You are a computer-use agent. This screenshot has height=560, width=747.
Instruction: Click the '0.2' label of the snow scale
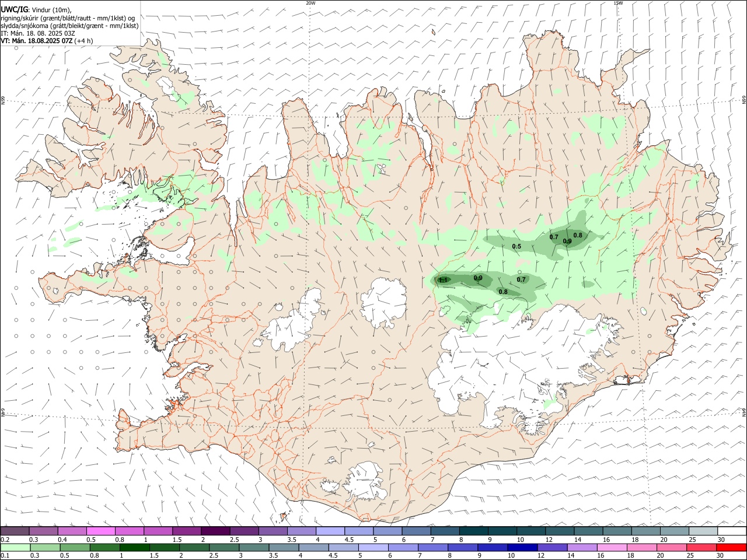5,540
